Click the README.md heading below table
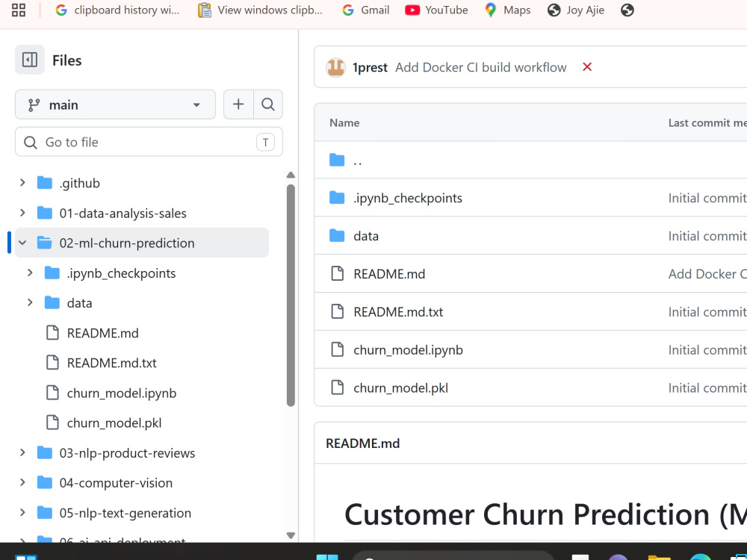Viewport: 747px width, 560px height. [362, 444]
